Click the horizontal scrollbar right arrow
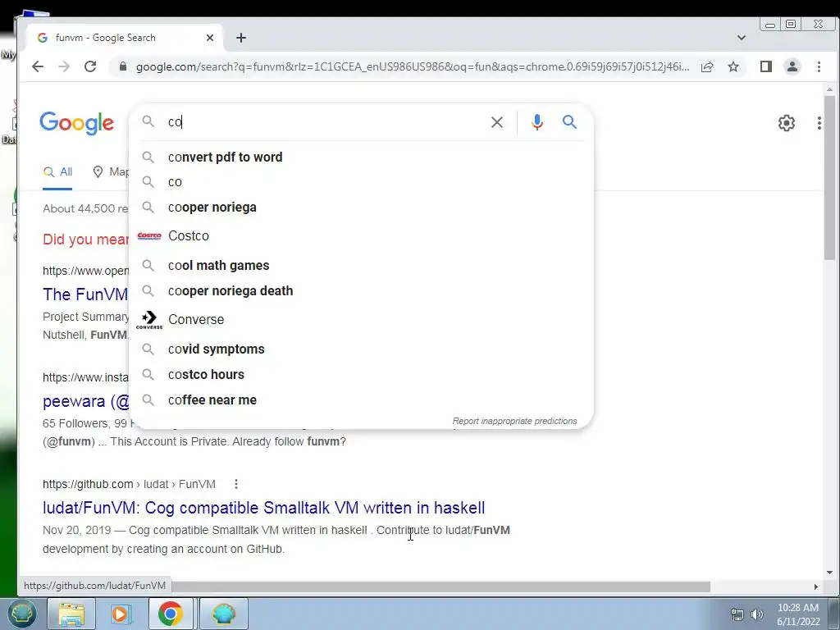Image resolution: width=840 pixels, height=630 pixels. coord(816,587)
